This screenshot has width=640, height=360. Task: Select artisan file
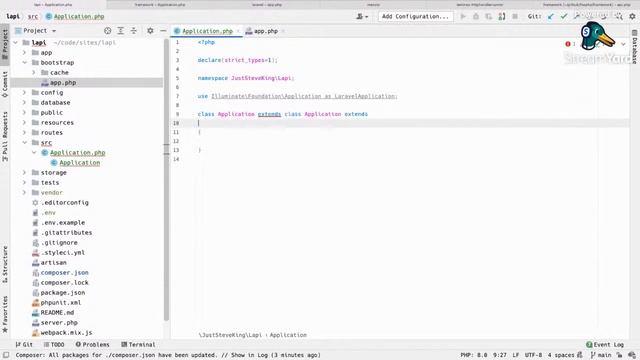click(x=53, y=262)
